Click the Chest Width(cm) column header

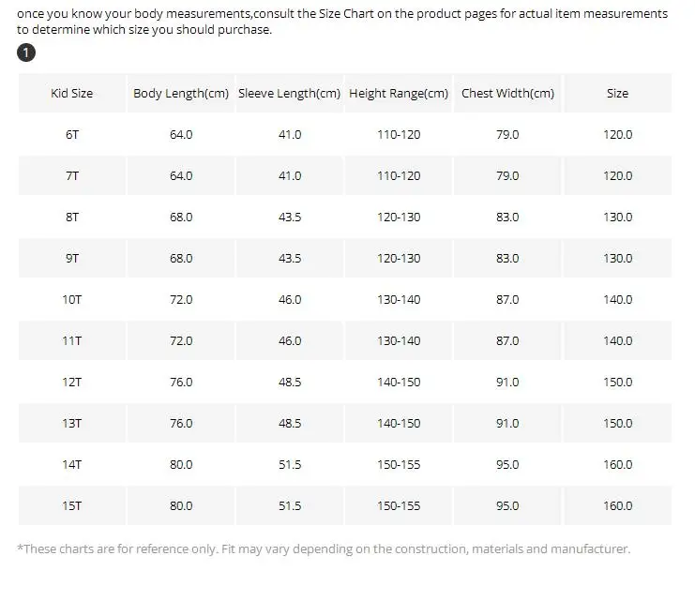pos(507,93)
